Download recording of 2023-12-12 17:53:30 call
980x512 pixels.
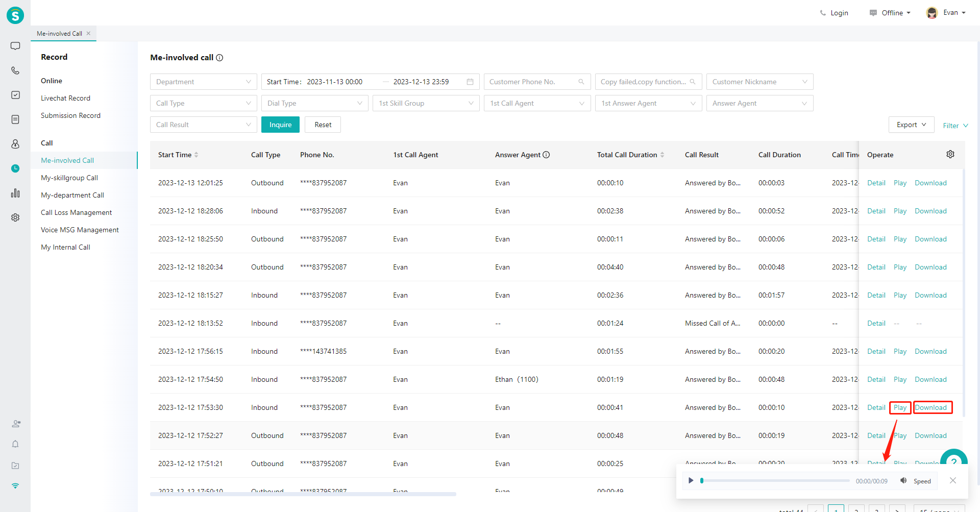click(932, 407)
